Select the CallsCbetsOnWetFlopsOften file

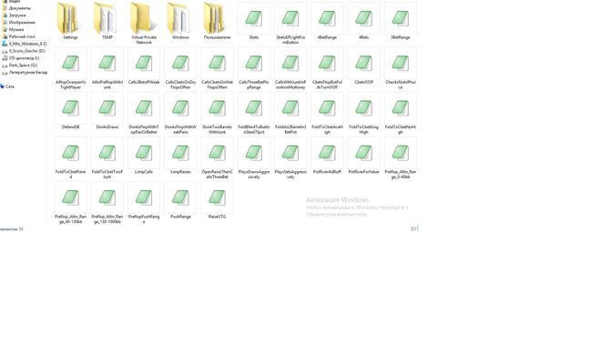[217, 68]
